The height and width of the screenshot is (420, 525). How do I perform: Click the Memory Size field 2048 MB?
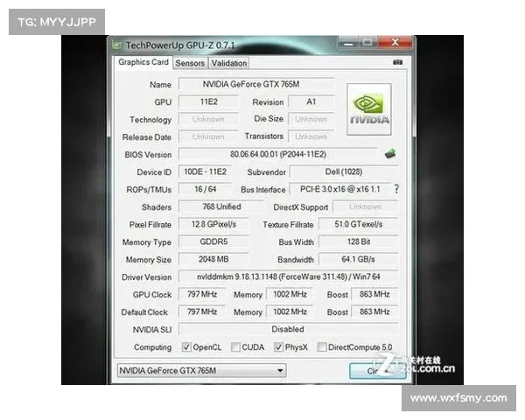click(x=213, y=259)
